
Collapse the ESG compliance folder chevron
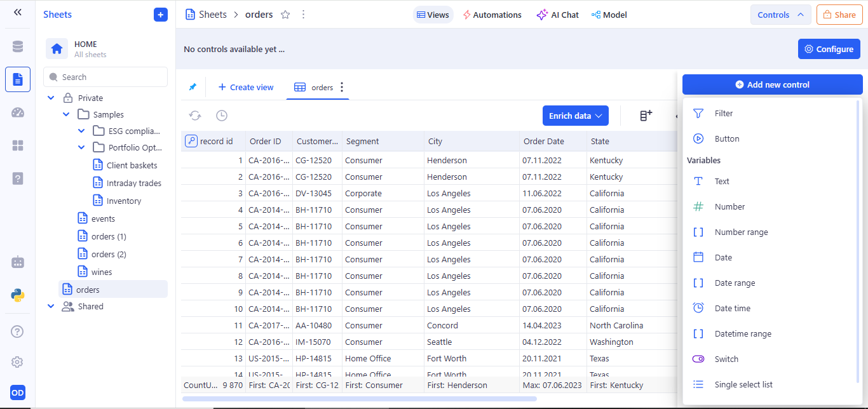[81, 131]
